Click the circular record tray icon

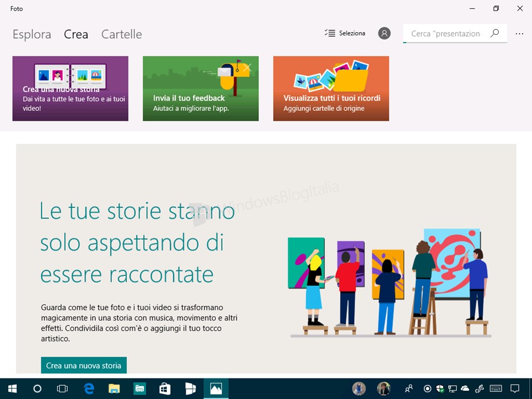point(427,388)
